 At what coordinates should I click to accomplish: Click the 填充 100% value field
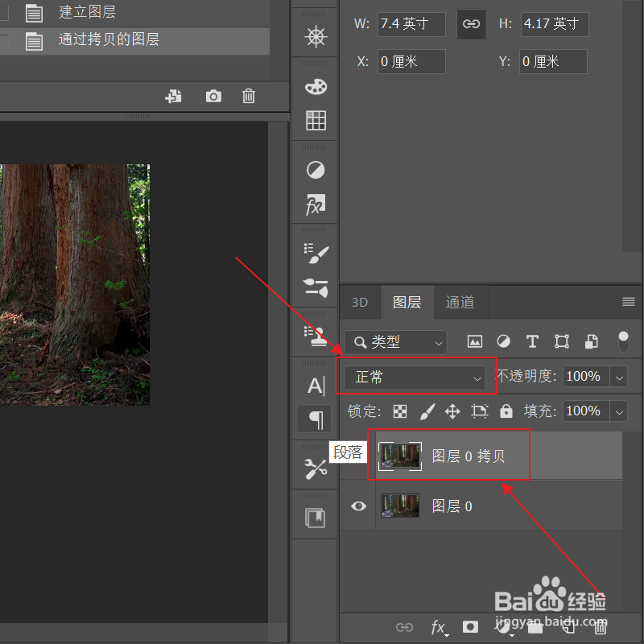click(x=586, y=411)
